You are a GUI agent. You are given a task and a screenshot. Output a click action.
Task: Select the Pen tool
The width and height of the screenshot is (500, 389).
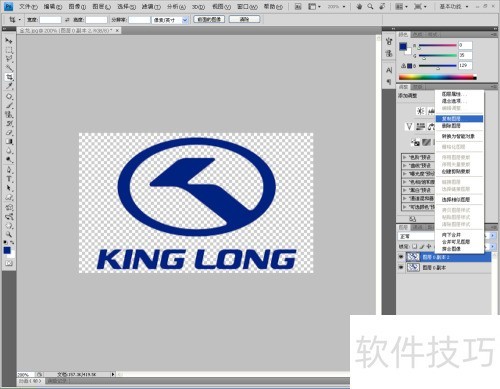tap(9, 170)
